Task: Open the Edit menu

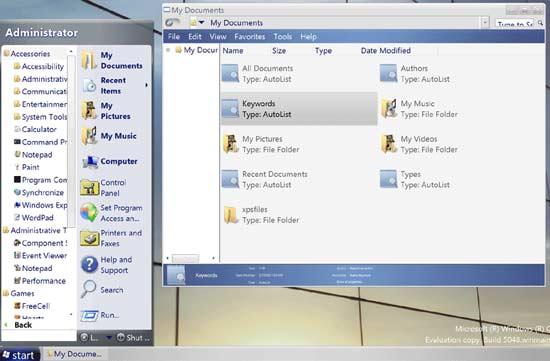Action: (195, 36)
